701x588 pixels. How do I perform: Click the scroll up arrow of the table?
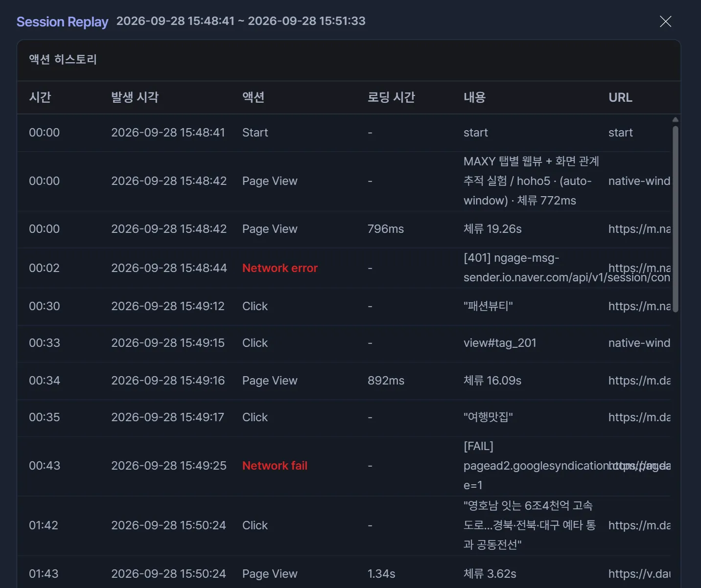(x=676, y=119)
